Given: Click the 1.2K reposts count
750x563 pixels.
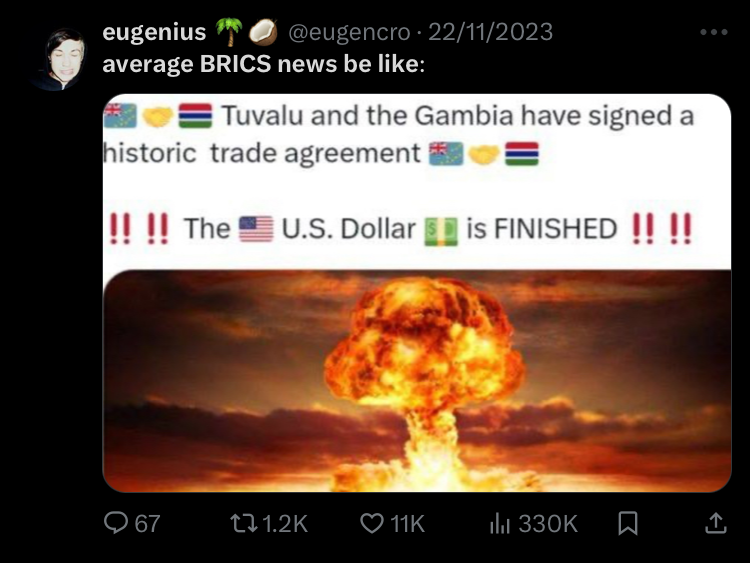Looking at the screenshot, I should [285, 523].
